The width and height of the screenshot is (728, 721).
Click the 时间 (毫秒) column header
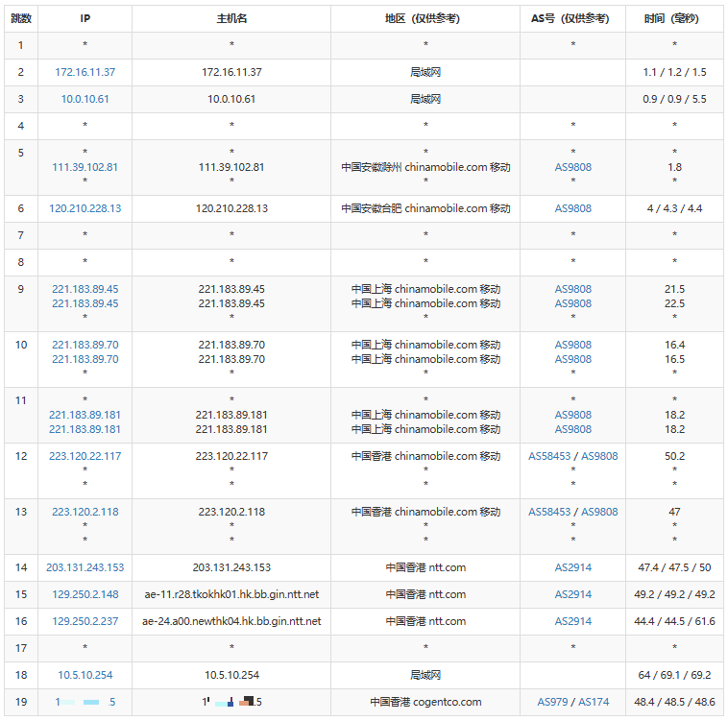click(x=674, y=18)
